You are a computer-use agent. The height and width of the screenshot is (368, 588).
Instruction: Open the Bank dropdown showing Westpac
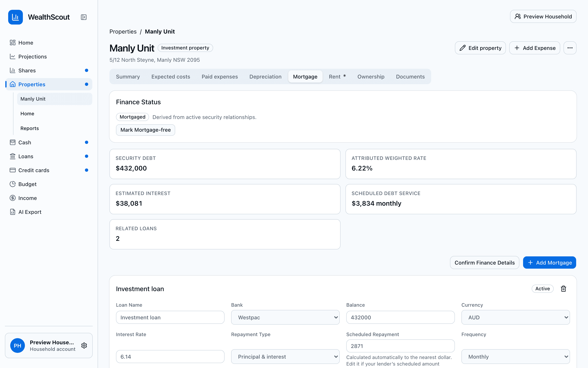pyautogui.click(x=285, y=317)
